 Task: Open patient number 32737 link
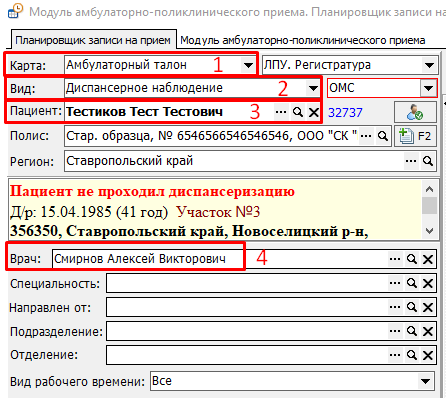pos(345,113)
